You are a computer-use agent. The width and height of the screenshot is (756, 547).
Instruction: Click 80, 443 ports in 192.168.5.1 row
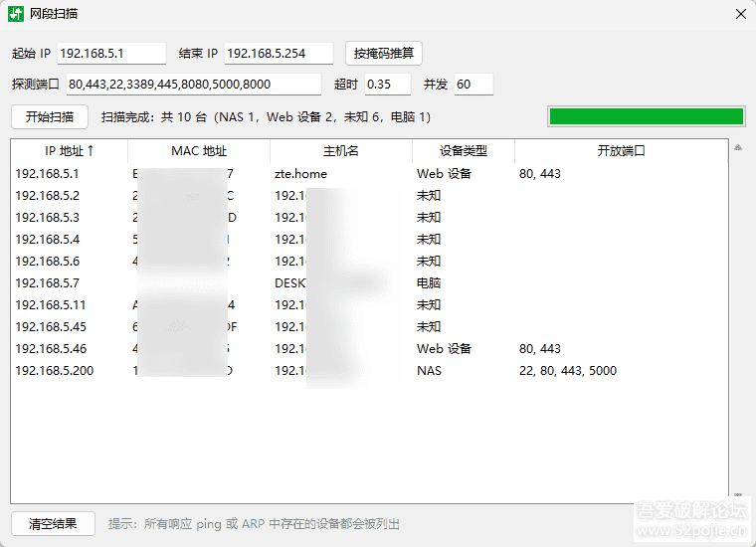[x=540, y=173]
